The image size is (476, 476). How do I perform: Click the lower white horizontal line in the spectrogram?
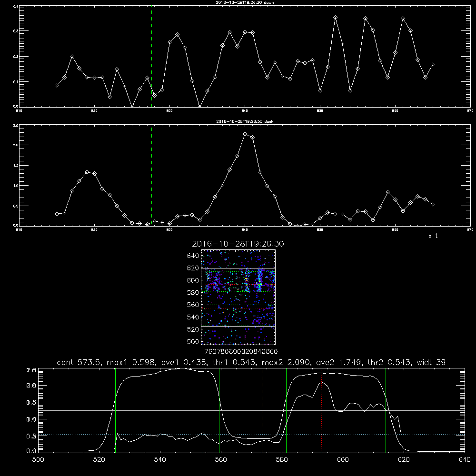(x=238, y=326)
